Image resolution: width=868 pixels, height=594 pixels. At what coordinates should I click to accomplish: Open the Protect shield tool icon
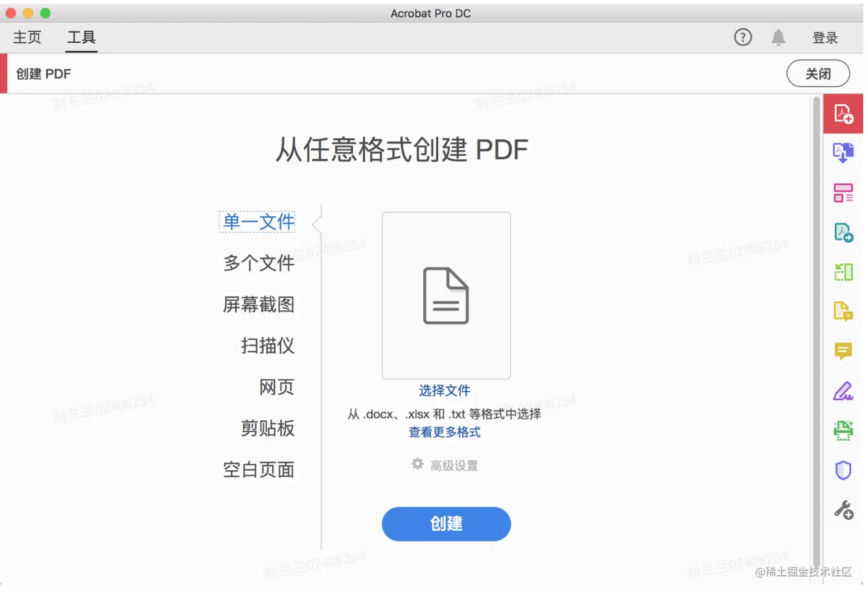click(843, 470)
